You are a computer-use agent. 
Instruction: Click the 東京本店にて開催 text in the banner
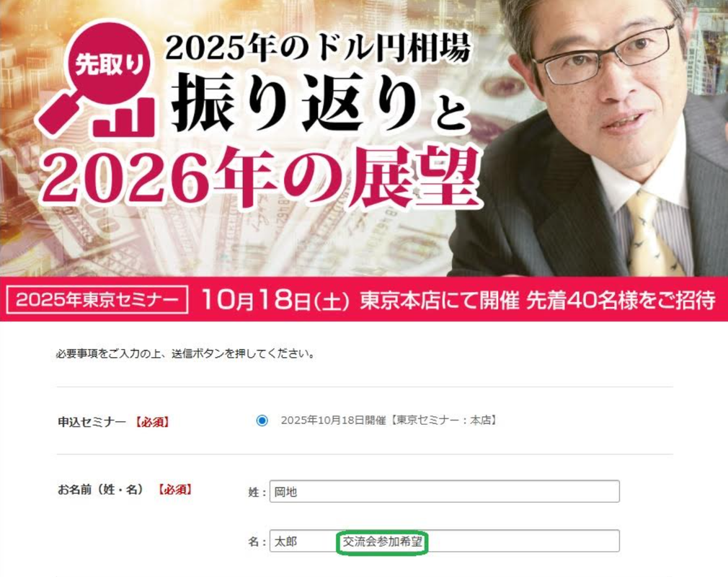click(439, 301)
